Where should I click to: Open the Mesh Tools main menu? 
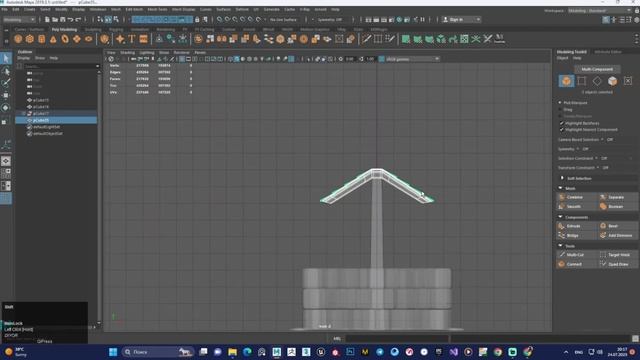(x=157, y=9)
